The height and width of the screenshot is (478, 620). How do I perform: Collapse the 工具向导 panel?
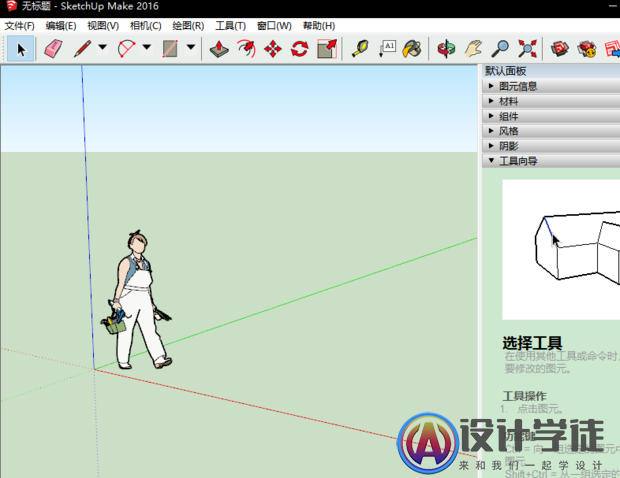click(551, 161)
